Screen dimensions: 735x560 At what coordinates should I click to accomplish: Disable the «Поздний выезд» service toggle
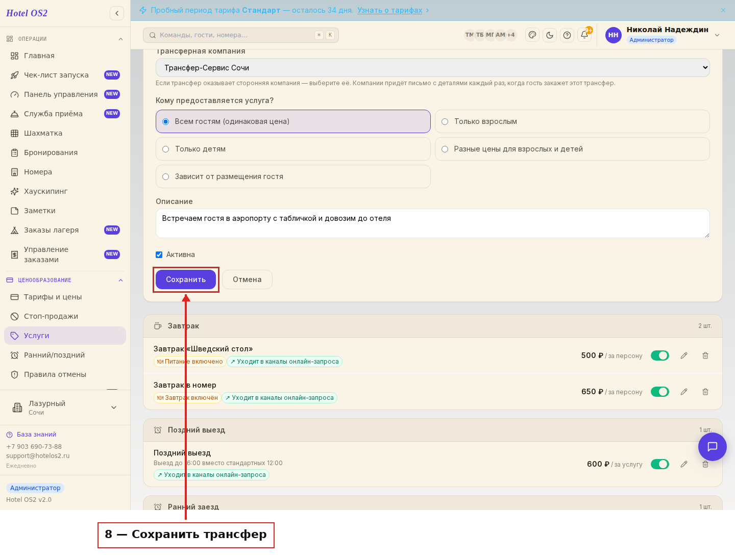point(659,464)
